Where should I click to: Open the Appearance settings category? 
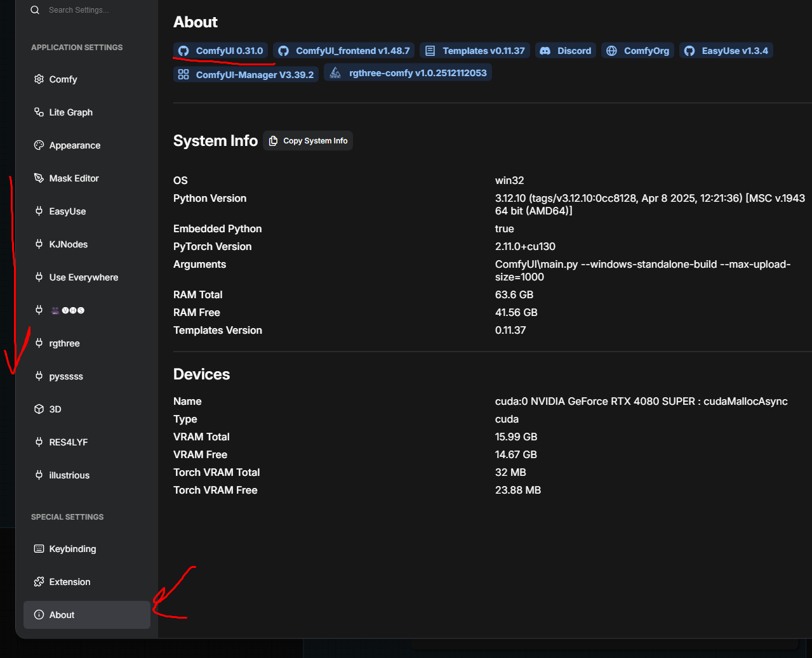coord(87,145)
